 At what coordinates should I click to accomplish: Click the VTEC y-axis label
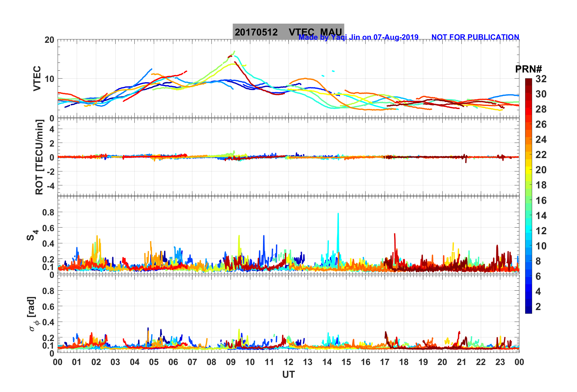(37, 78)
